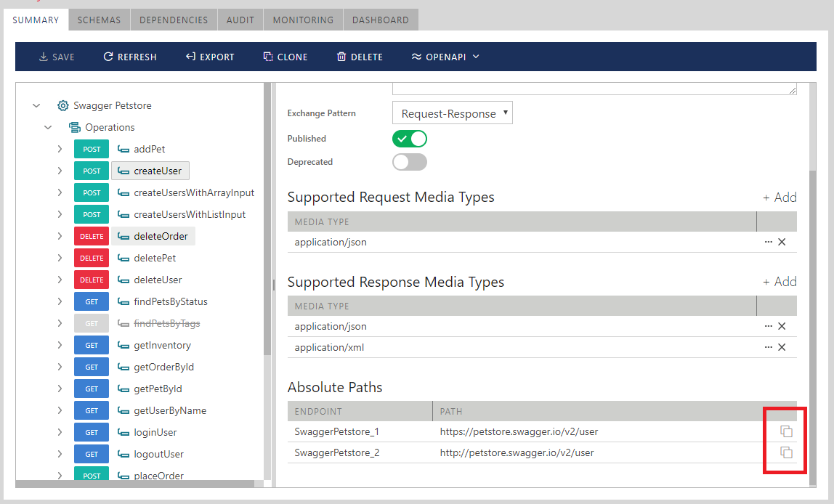Clone the service using the Clone icon
The width and height of the screenshot is (834, 504).
click(268, 57)
